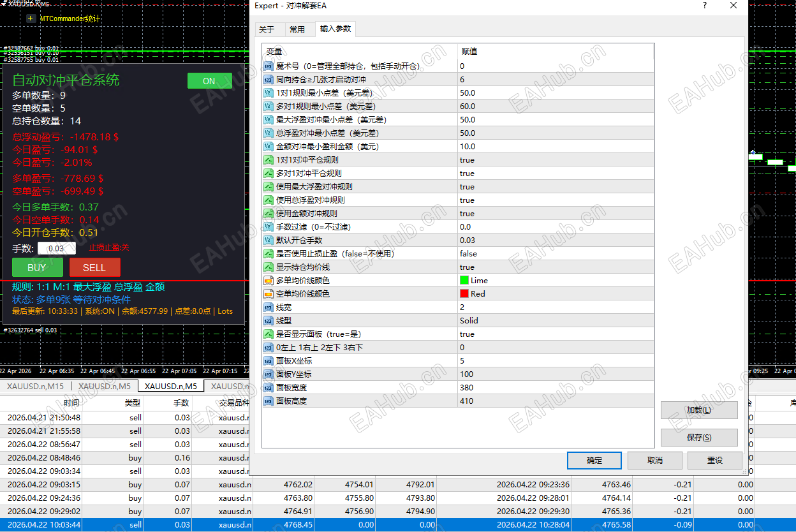Screen dimensions: 796x532
Task: Open the XAUUSD.n,M15 chart tab
Action: (35, 386)
